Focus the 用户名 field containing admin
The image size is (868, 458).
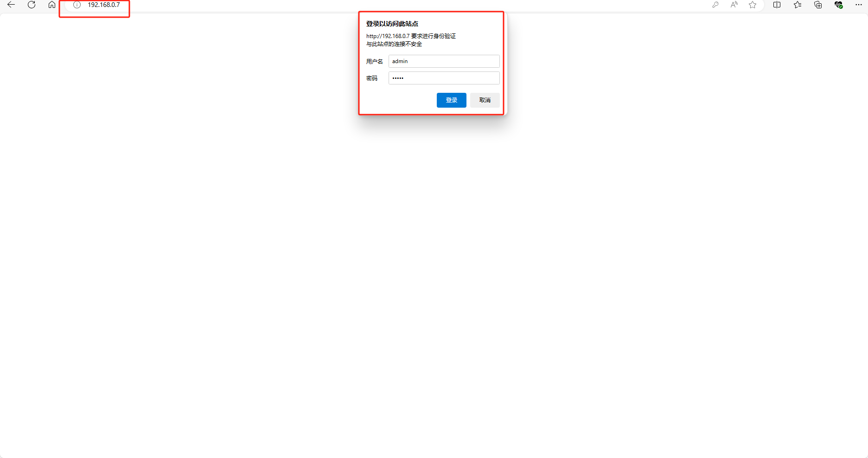pos(444,61)
